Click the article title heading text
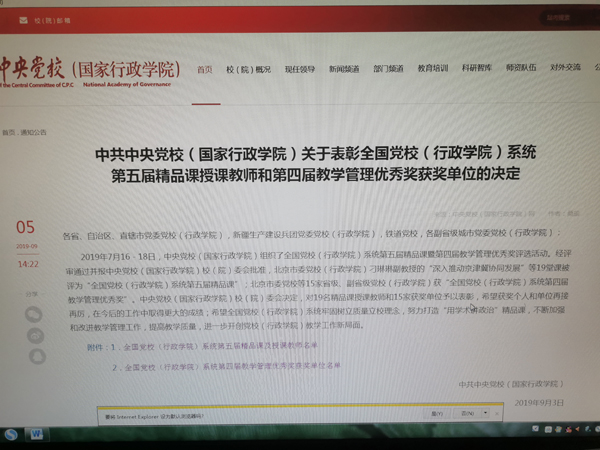The height and width of the screenshot is (450, 600). click(x=316, y=163)
